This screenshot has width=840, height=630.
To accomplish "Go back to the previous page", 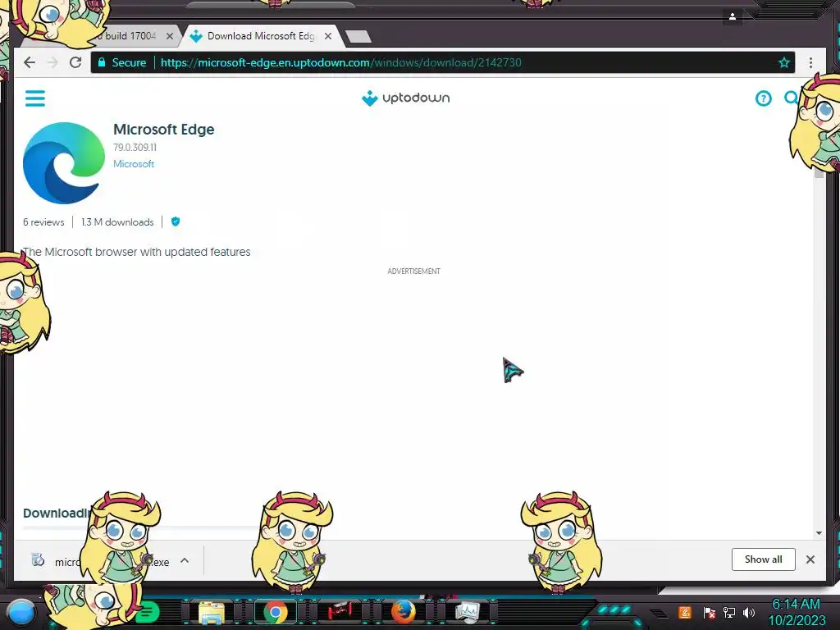I will point(30,62).
